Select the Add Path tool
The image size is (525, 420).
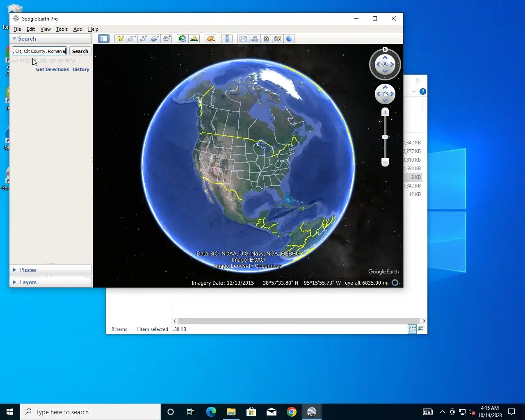coord(143,39)
